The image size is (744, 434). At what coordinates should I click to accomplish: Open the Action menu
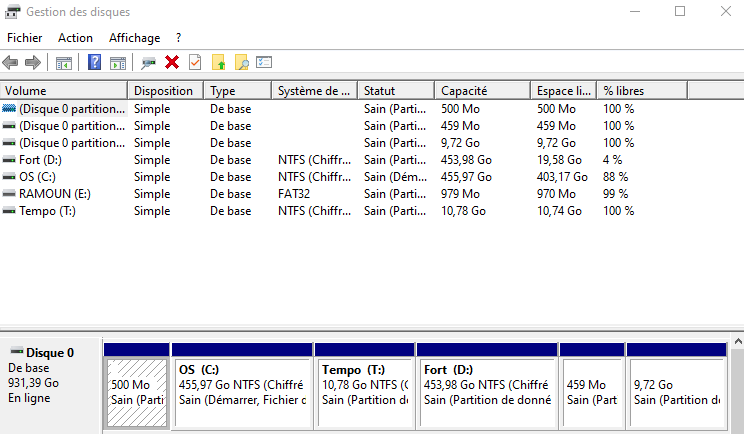click(75, 37)
